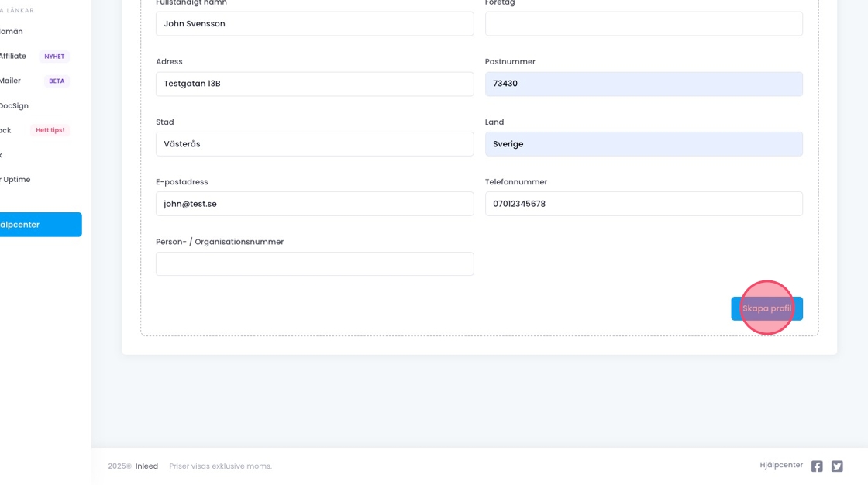The height and width of the screenshot is (485, 868).
Task: Go to DocSign in the sidebar
Action: 14,106
